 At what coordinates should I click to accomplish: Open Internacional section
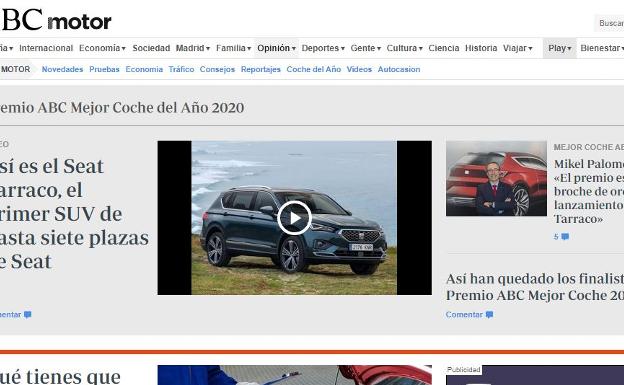pyautogui.click(x=46, y=48)
